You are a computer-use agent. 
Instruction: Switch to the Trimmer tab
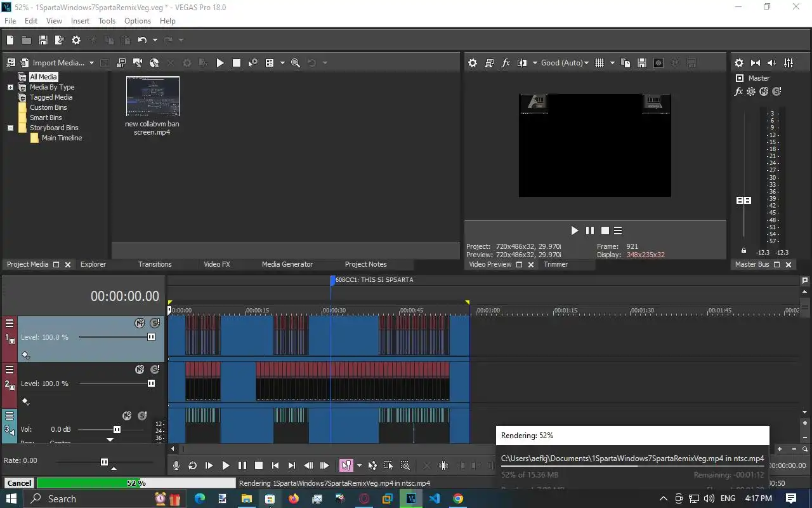(x=556, y=264)
